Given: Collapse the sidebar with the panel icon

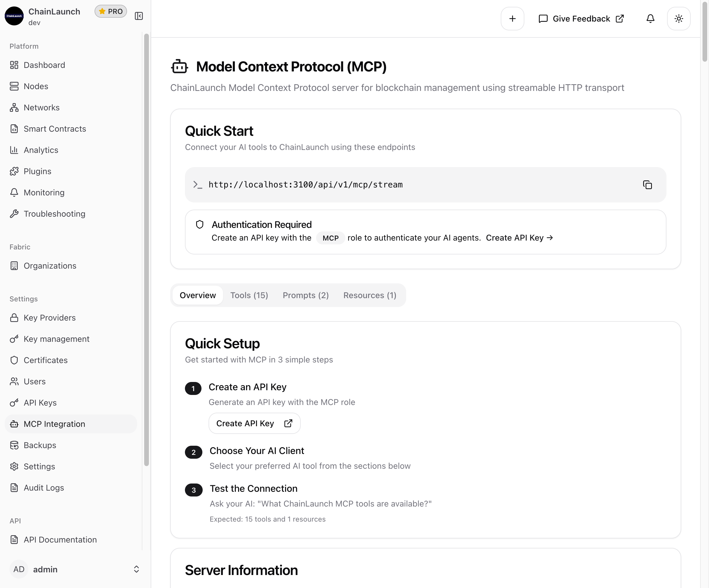Looking at the screenshot, I should [139, 16].
